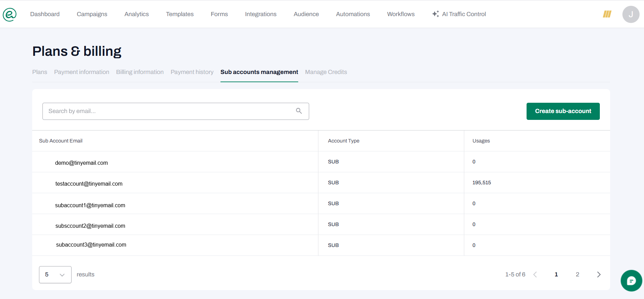Open Integrations page

point(261,14)
